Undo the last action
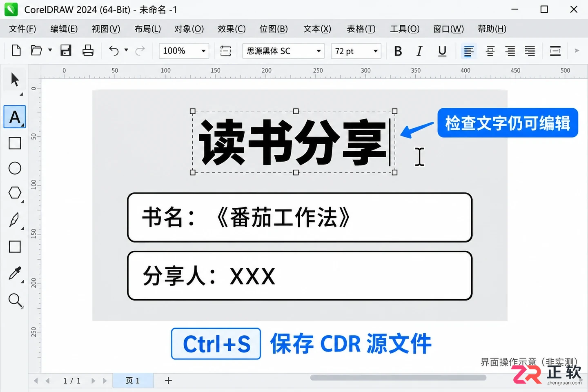The image size is (588, 392). tap(114, 51)
